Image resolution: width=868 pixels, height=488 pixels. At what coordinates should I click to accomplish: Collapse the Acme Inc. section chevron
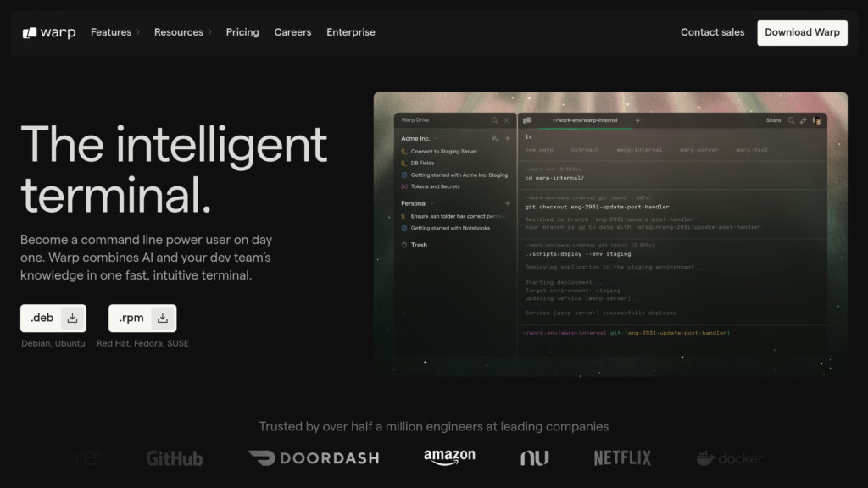[437, 138]
